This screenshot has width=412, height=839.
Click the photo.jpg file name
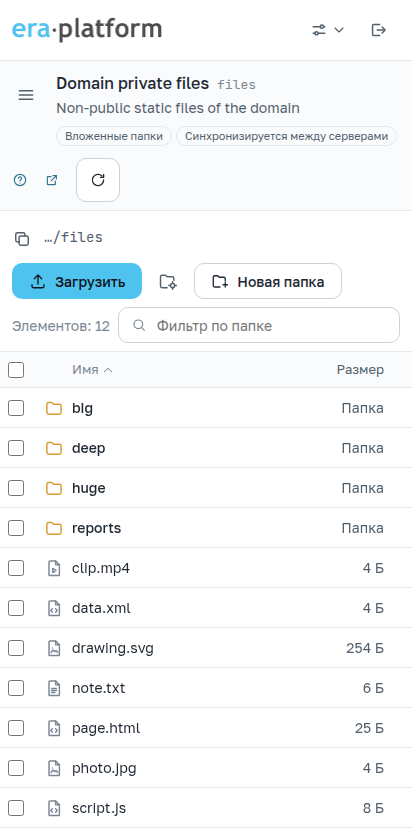104,768
